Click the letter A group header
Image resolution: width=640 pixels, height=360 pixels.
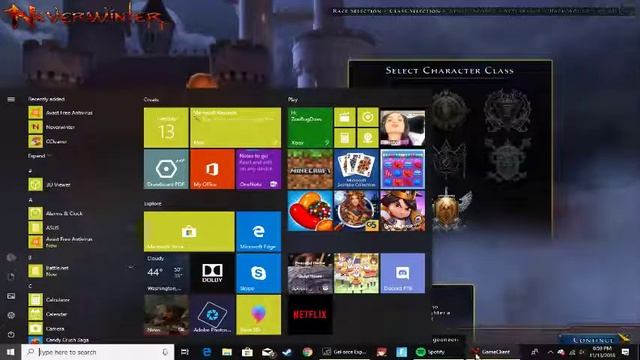point(30,200)
